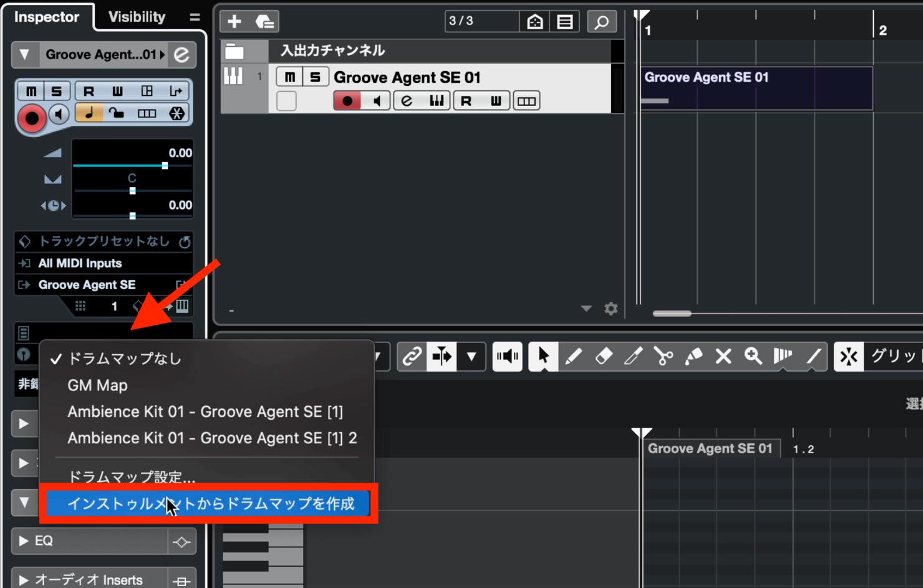The width and height of the screenshot is (923, 588).
Task: Select GM Map from the drum map menu
Action: (x=206, y=385)
